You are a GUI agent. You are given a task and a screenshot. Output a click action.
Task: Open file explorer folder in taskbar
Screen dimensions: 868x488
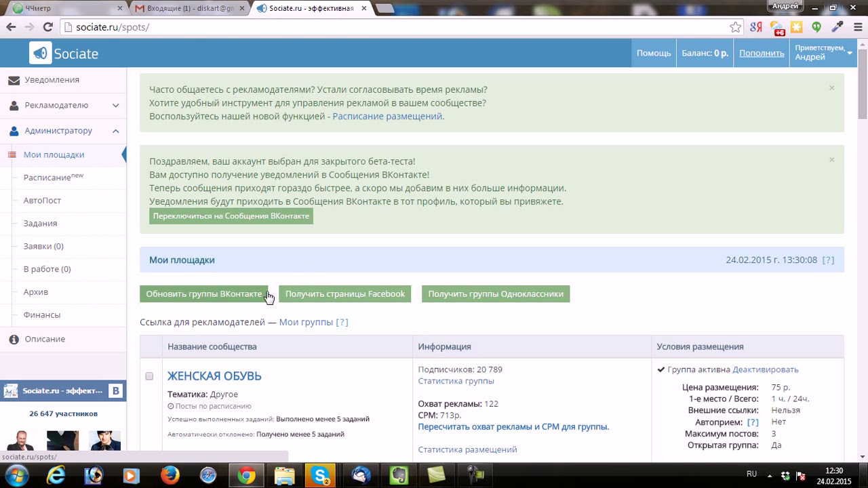[284, 476]
